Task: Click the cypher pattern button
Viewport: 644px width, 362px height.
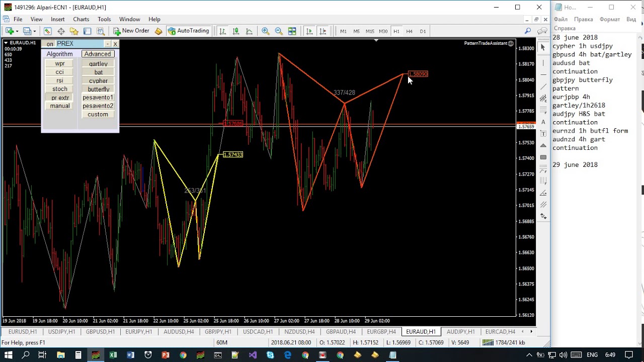Action: (98, 81)
